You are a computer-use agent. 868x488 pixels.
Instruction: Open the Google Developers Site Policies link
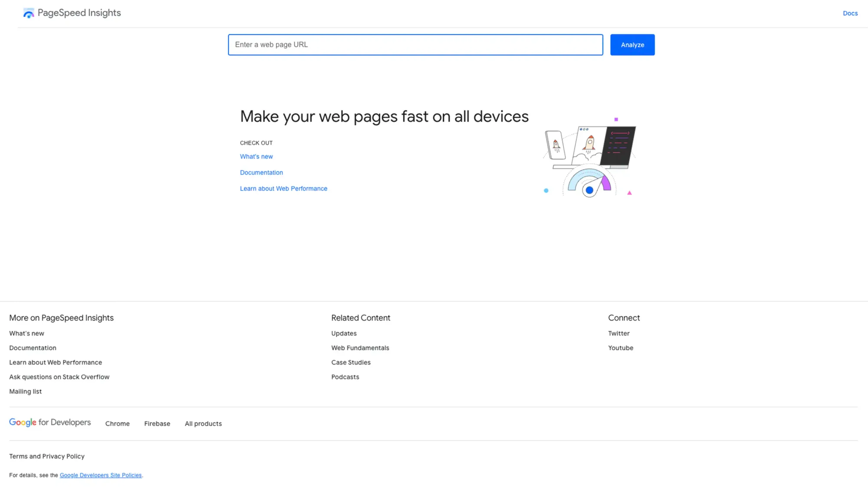tap(101, 475)
